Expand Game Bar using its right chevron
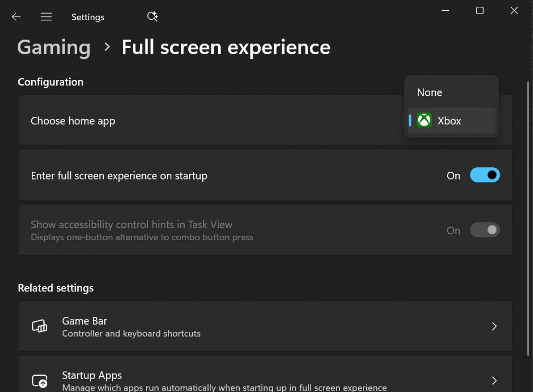 pos(494,326)
